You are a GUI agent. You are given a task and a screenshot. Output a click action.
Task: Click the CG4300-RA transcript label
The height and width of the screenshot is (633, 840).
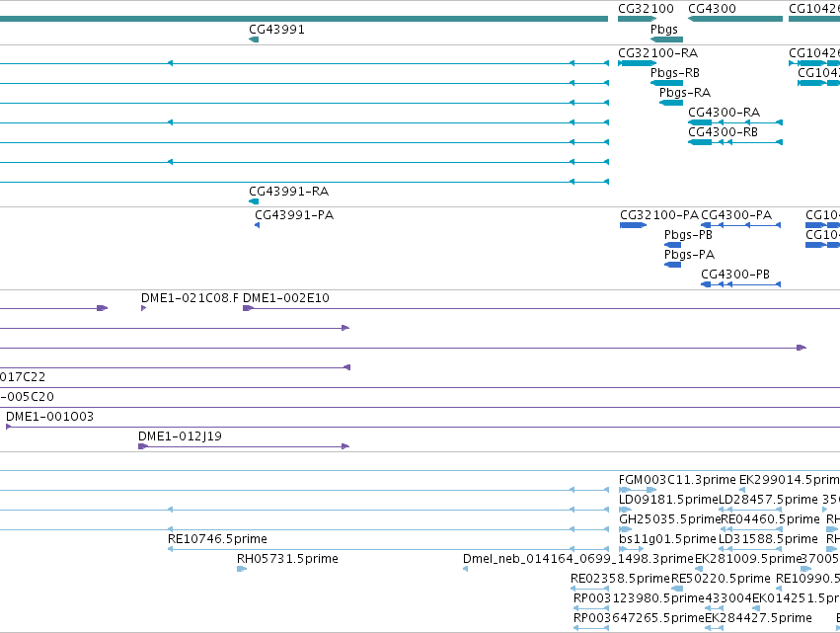tap(724, 113)
